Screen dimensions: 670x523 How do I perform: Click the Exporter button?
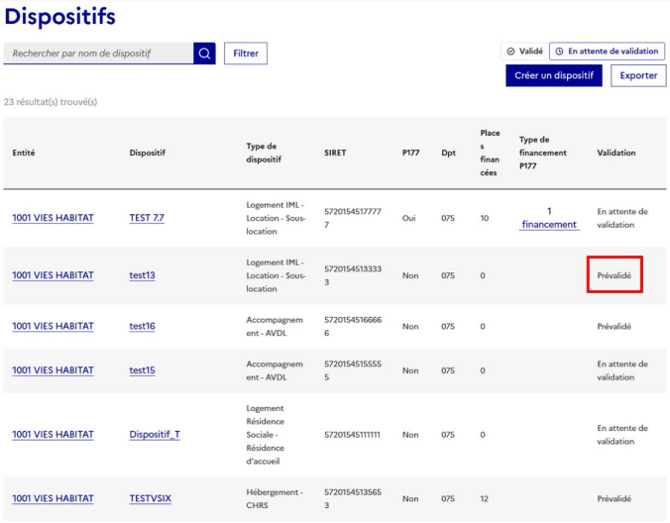(x=638, y=76)
